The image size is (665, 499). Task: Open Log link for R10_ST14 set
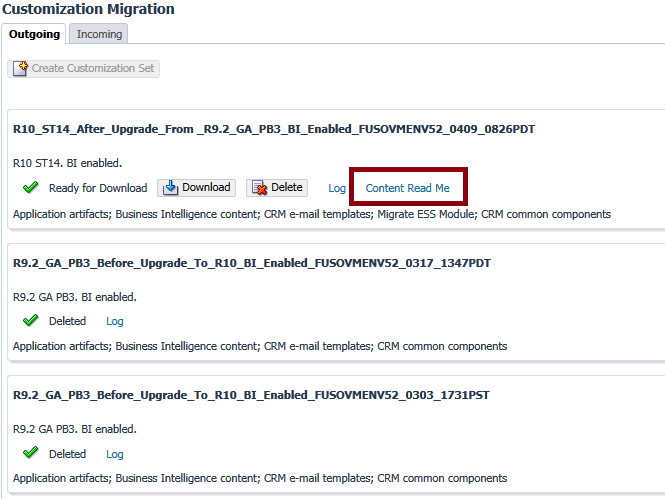337,188
